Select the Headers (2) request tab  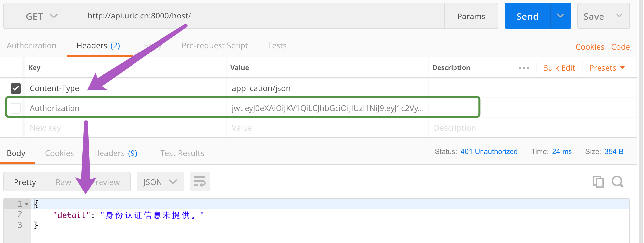click(x=98, y=46)
